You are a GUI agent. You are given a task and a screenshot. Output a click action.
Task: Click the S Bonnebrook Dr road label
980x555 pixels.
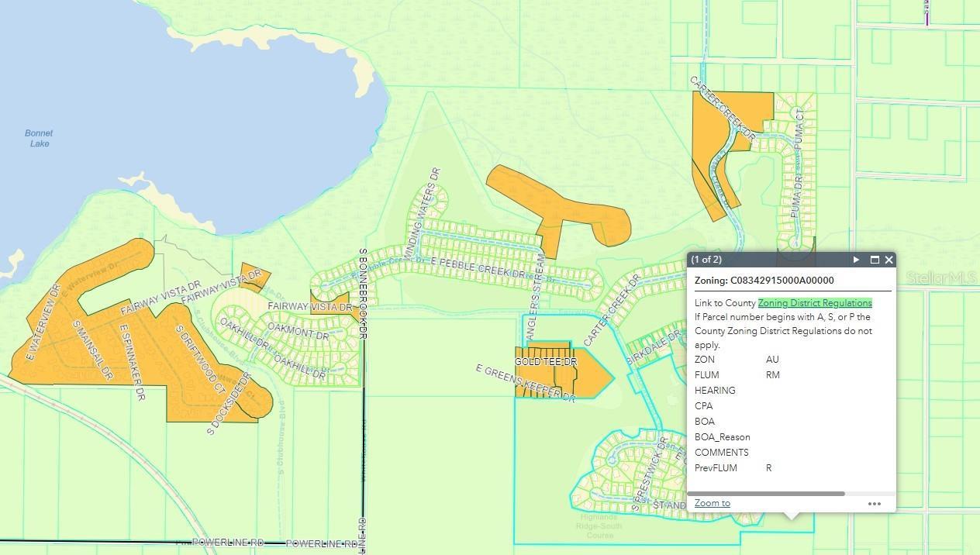pyautogui.click(x=362, y=293)
